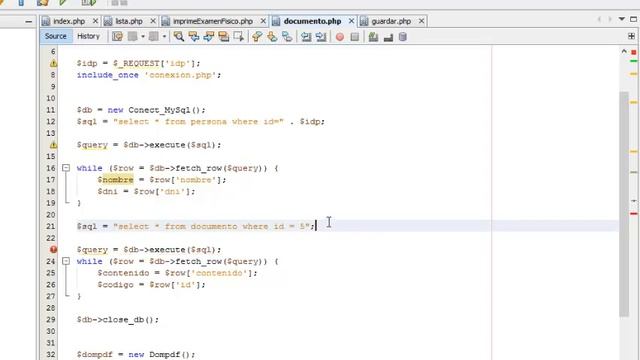Click the scroll tabs right arrow
This screenshot has width=640, height=360.
click(610, 19)
